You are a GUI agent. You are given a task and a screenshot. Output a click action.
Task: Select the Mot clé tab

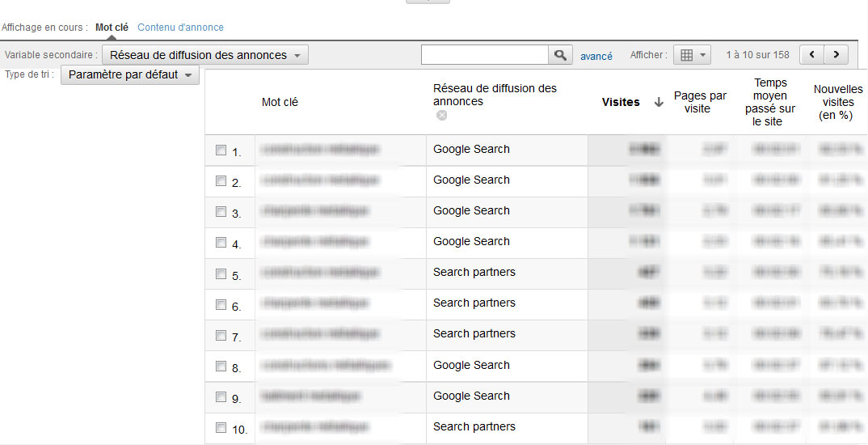112,27
